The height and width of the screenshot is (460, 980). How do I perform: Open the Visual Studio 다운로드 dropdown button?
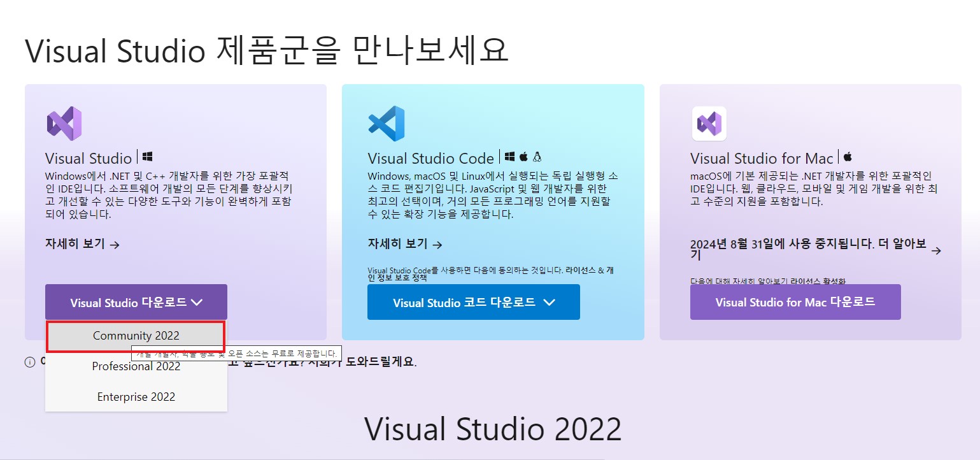tap(136, 302)
